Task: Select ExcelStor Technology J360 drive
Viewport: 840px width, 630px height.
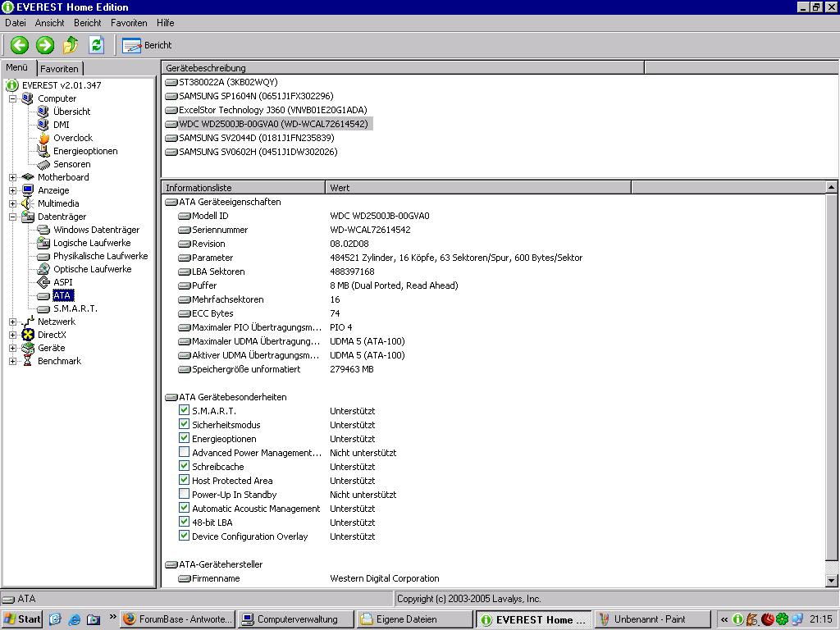Action: pos(272,110)
